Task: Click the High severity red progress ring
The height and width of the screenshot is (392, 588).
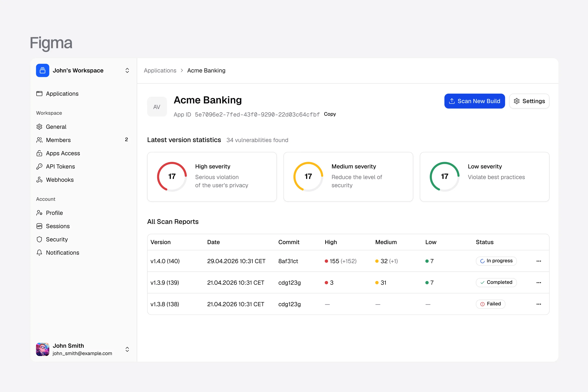Action: pyautogui.click(x=172, y=176)
